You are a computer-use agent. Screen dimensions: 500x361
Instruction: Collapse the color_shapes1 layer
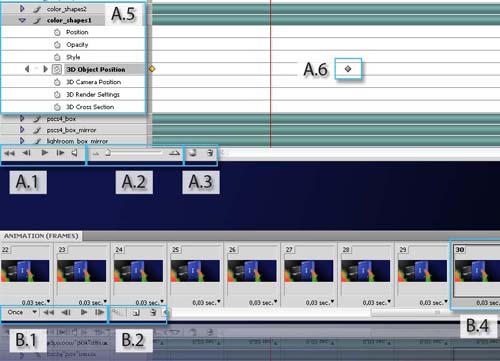[22, 20]
